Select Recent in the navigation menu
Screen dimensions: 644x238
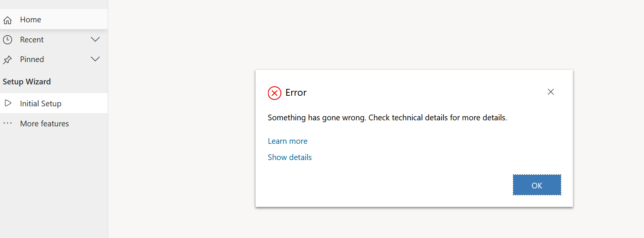point(32,39)
